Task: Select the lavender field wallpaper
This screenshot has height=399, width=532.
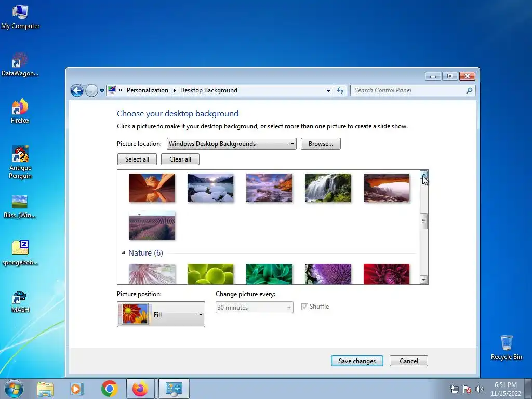Action: (152, 225)
